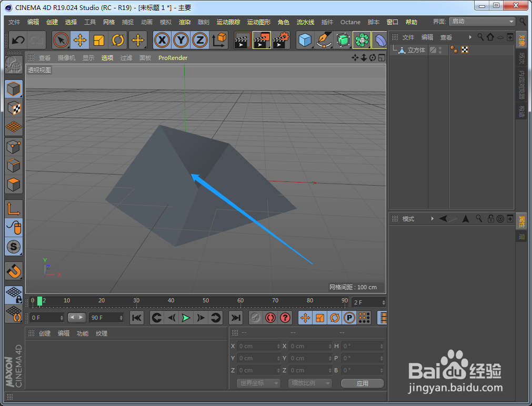This screenshot has width=532, height=406.
Task: Toggle the Tweak mode mouse icon
Action: click(x=14, y=228)
